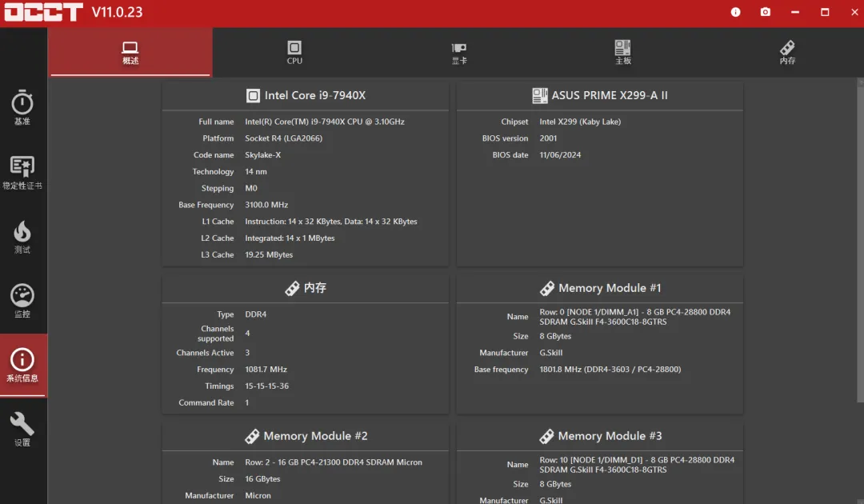Click the OCCT logo in the title bar

(44, 12)
